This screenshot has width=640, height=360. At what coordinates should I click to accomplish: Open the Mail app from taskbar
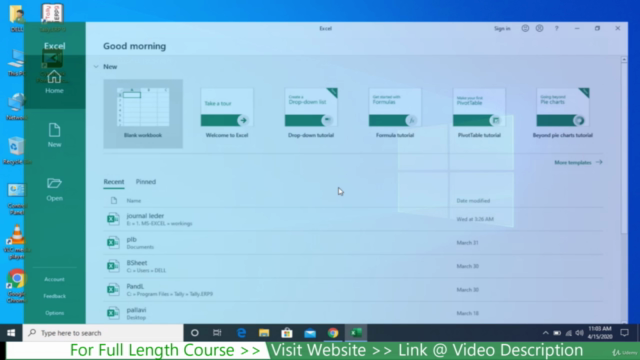(x=310, y=333)
